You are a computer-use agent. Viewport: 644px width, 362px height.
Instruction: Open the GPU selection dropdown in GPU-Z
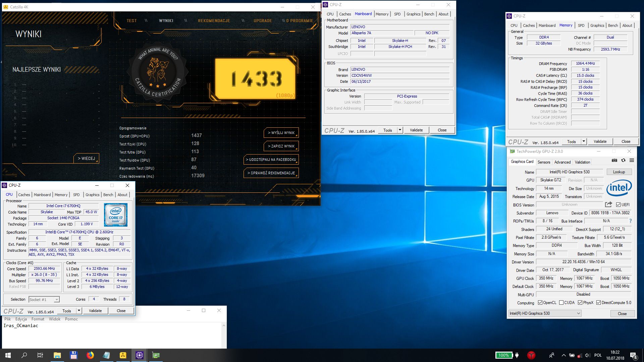tap(545, 313)
